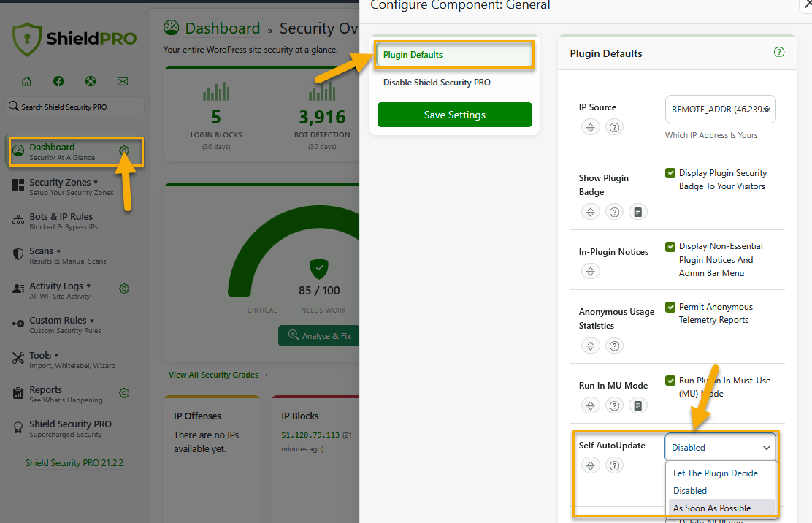Expand the Custom Rules sidebar menu
812x523 pixels.
pyautogui.click(x=61, y=325)
